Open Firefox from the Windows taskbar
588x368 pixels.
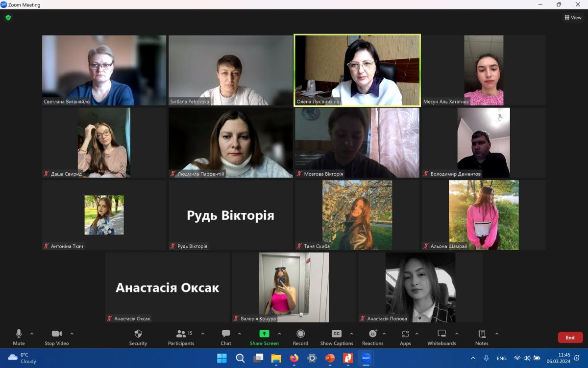(x=294, y=358)
